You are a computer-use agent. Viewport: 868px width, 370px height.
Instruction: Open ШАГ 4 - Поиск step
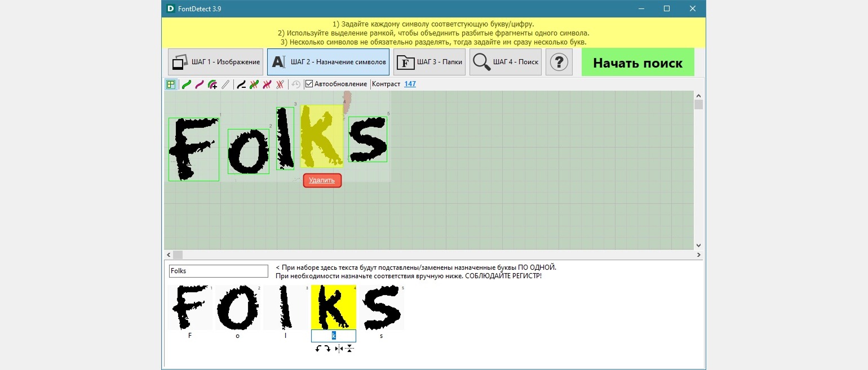click(506, 62)
